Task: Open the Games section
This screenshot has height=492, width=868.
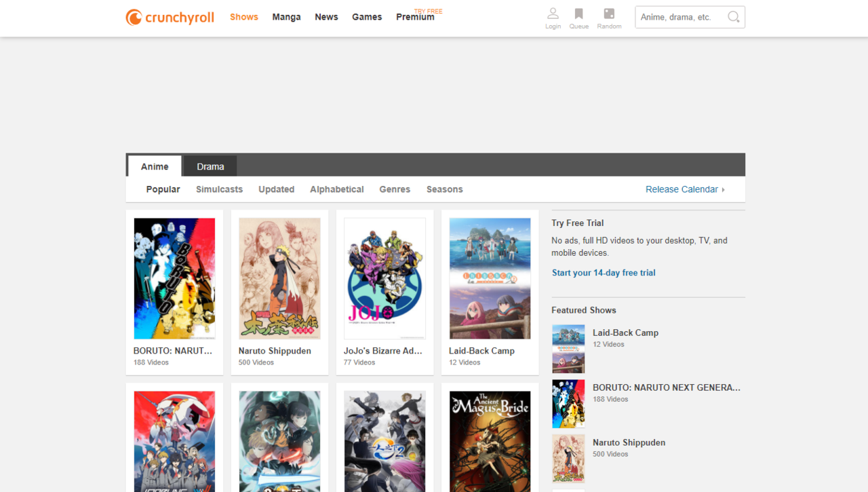Action: [367, 17]
